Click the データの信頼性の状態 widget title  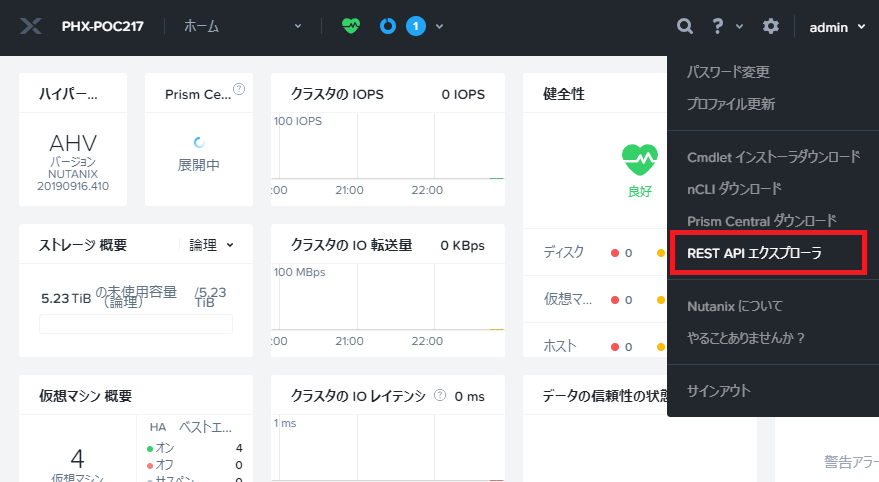point(605,396)
